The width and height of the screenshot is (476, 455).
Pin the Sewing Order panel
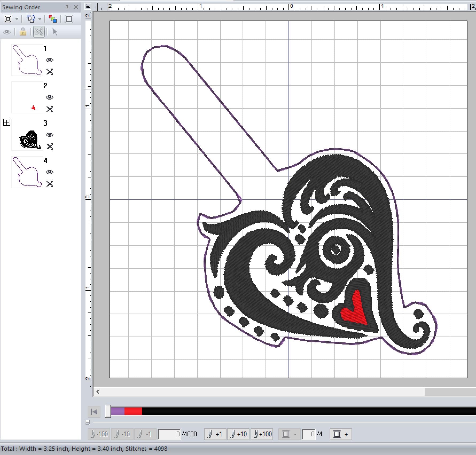tap(67, 7)
